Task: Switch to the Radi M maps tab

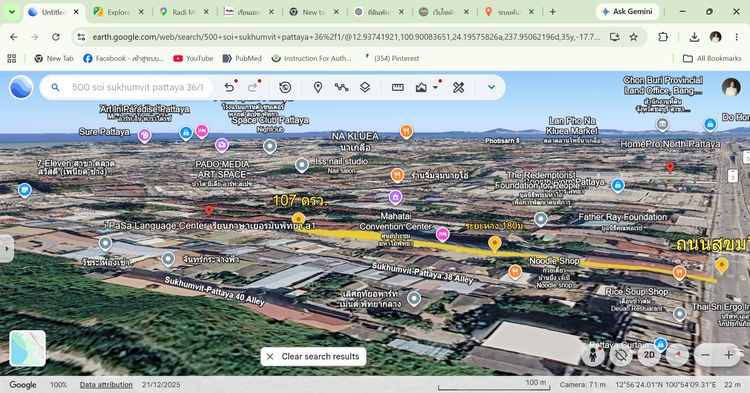Action: 184,12
